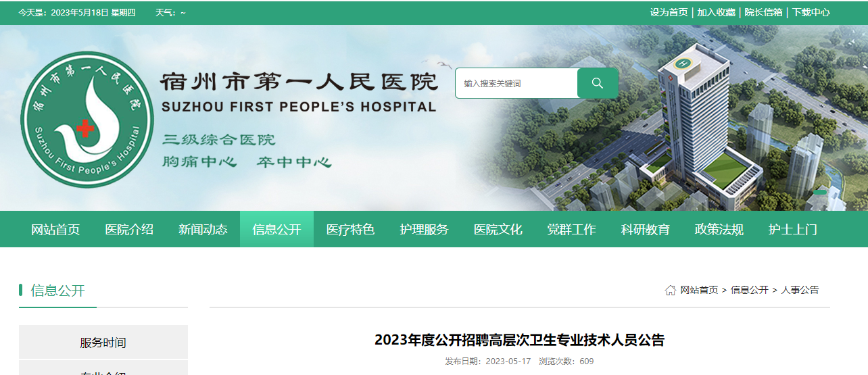868x375 pixels.
Task: Click the 加入收藏 top link
Action: [716, 12]
